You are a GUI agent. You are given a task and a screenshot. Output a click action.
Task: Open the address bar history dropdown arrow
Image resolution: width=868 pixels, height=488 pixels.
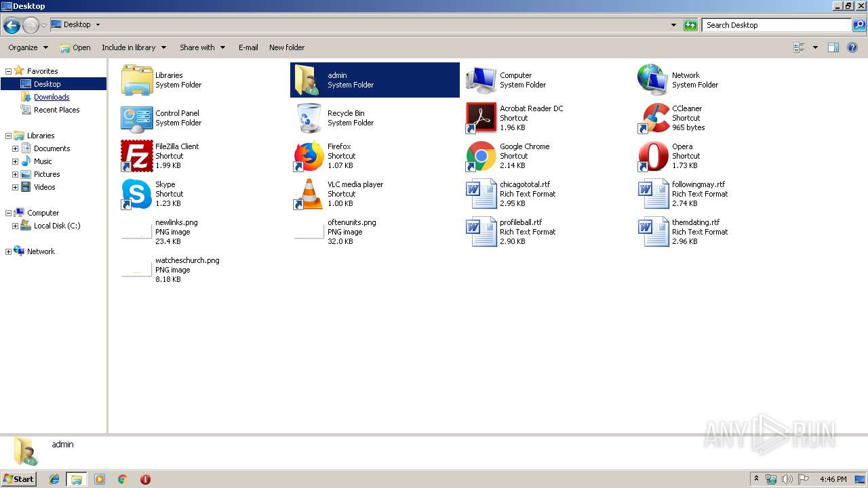[673, 25]
